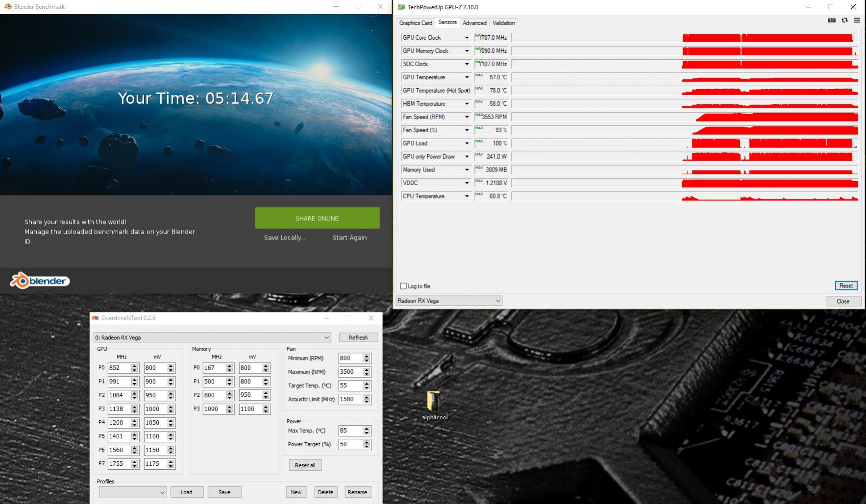Image resolution: width=866 pixels, height=504 pixels.
Task: Enable the Log to file checkbox
Action: point(403,286)
